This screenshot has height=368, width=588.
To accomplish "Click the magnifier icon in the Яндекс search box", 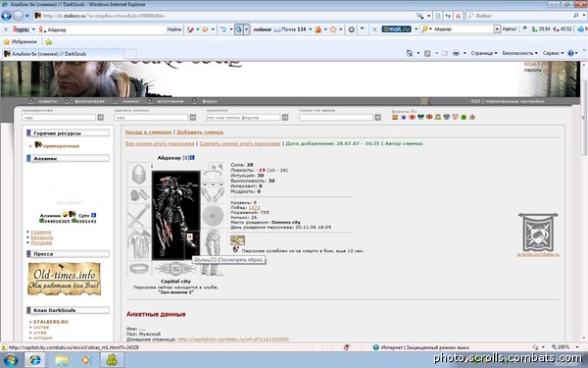I will (x=575, y=16).
